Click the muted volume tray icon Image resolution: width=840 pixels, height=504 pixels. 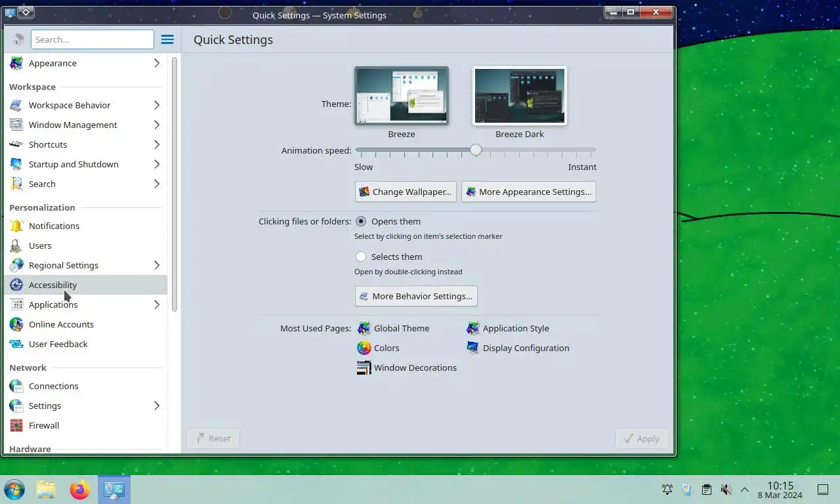tap(726, 490)
